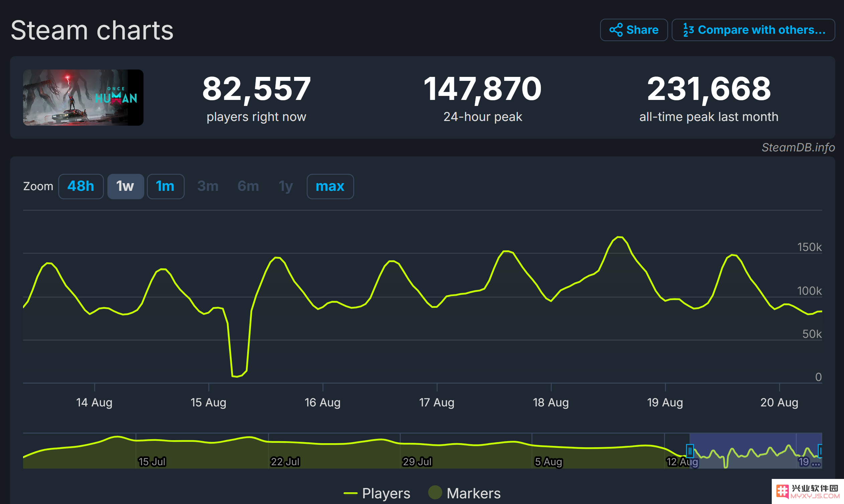844x504 pixels.
Task: Select the 48h zoom range
Action: click(x=81, y=186)
